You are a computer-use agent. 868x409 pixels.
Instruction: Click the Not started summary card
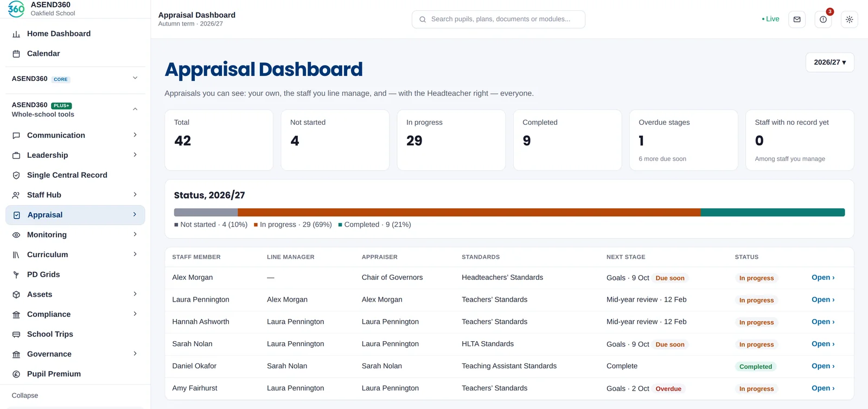click(335, 140)
